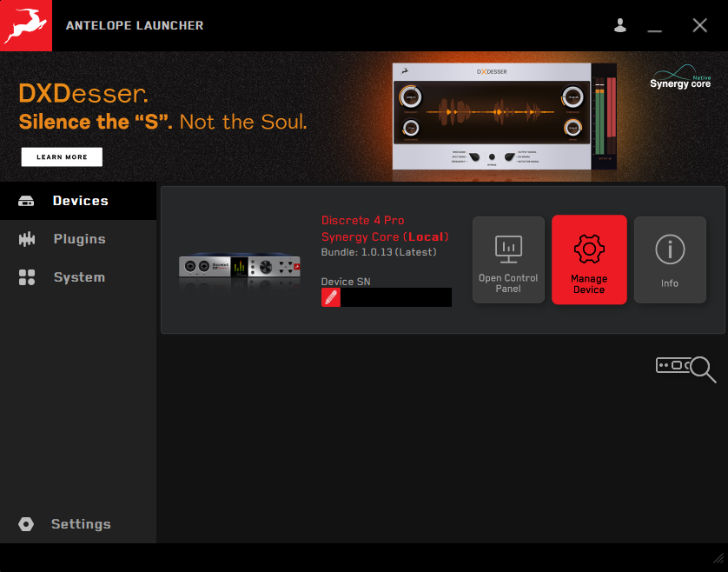Click the Settings hexagon icon
Screen dimensions: 728x572
point(26,524)
